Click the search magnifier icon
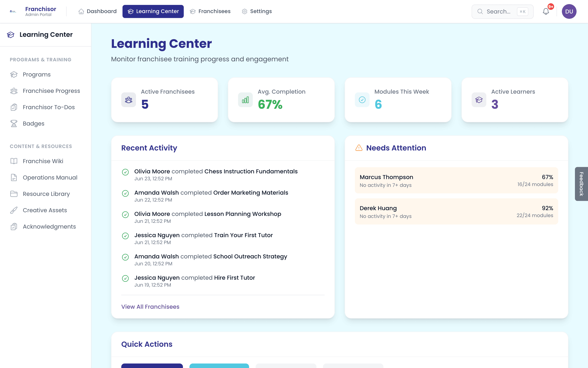 click(x=480, y=11)
